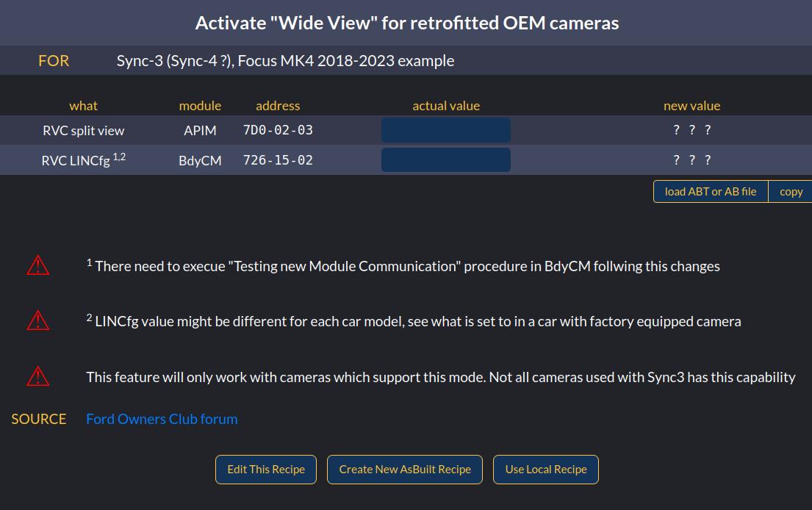The image size is (812, 510).
Task: Click the warning triangle beside LINCfg footnote
Action: coord(37,320)
